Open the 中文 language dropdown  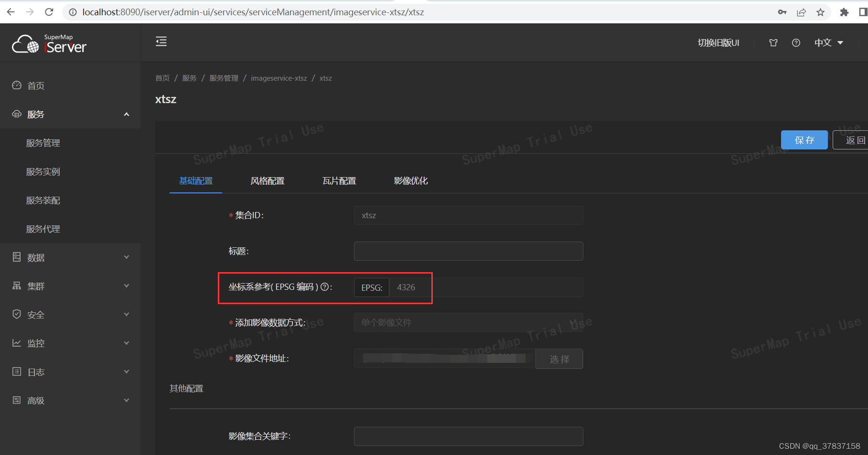point(829,43)
